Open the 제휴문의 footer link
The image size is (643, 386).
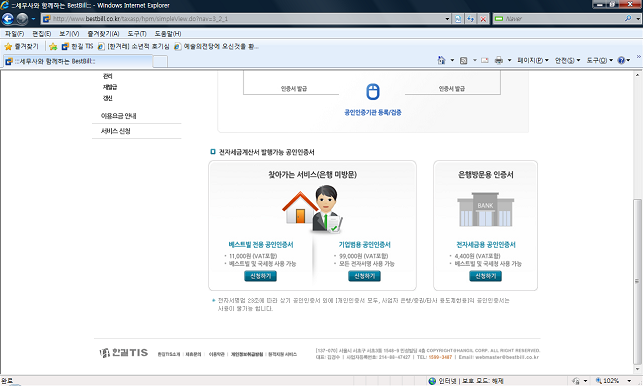(x=194, y=354)
